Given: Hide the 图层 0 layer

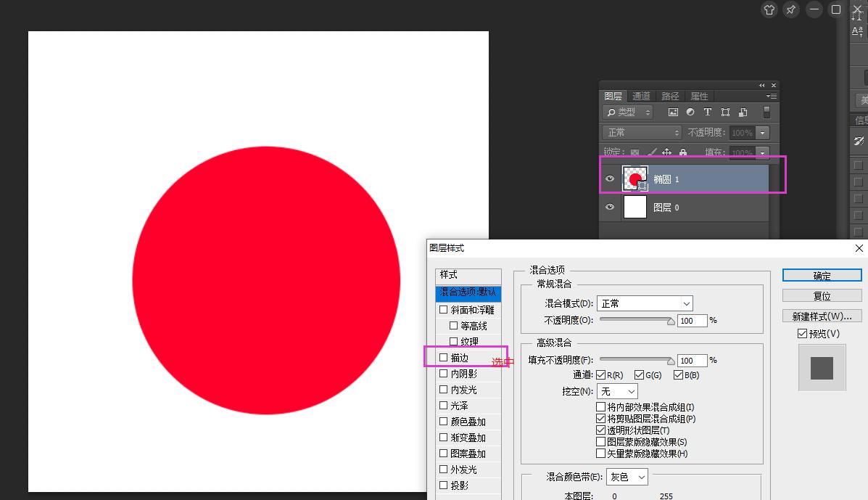Looking at the screenshot, I should 609,207.
